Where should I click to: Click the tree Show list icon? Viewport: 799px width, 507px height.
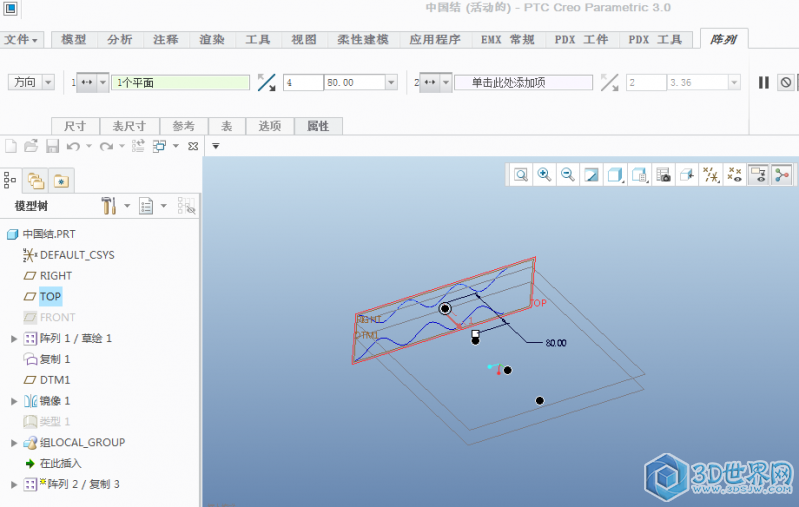point(146,206)
